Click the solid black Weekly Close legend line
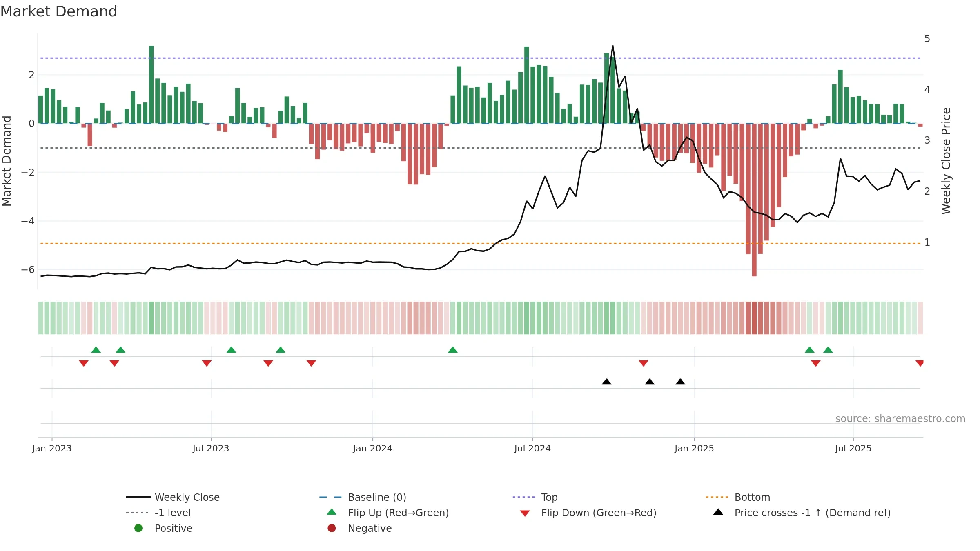980x551 pixels. pyautogui.click(x=138, y=497)
